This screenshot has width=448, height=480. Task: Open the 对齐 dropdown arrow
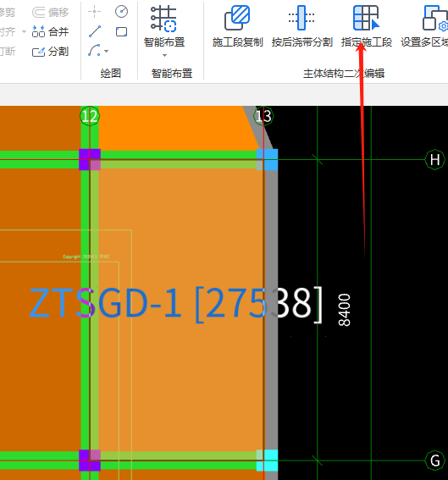(24, 31)
